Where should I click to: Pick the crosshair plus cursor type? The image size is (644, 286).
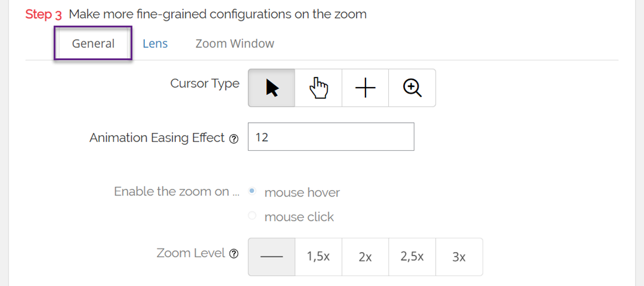[x=365, y=88]
